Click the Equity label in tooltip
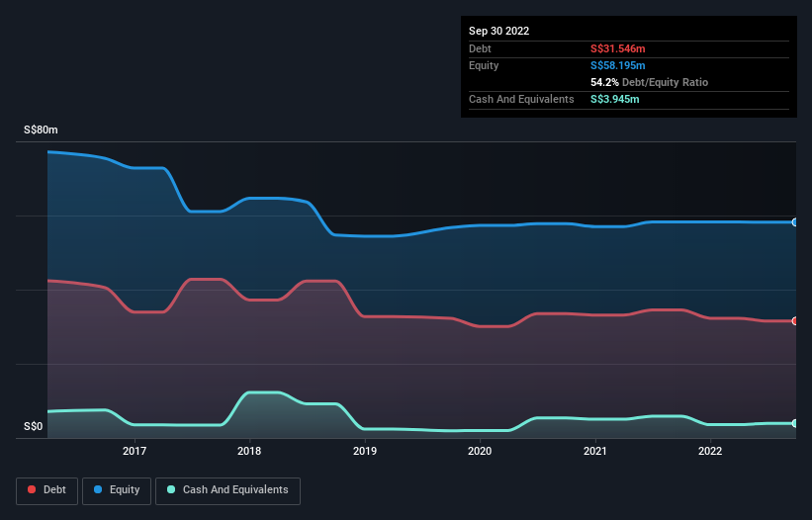 (x=484, y=65)
